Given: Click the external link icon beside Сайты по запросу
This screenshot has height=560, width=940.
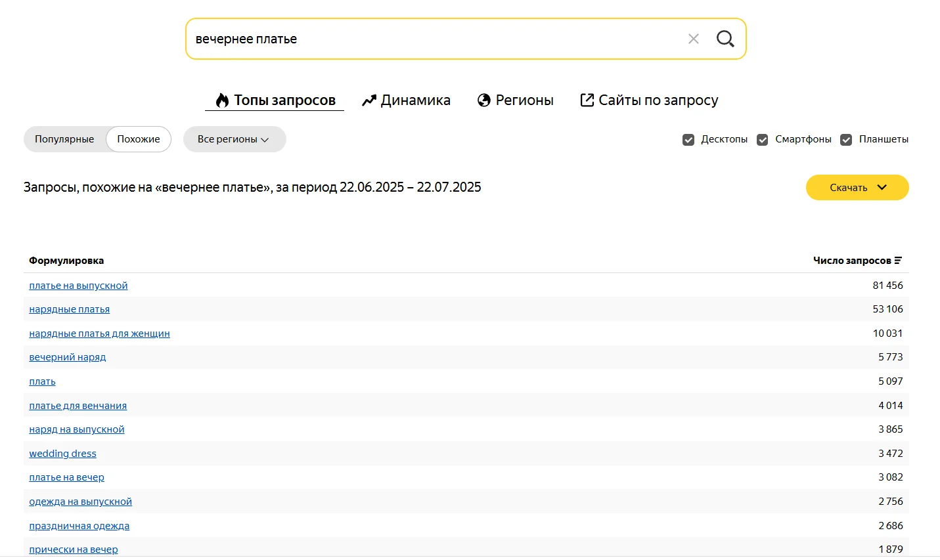Looking at the screenshot, I should (587, 100).
